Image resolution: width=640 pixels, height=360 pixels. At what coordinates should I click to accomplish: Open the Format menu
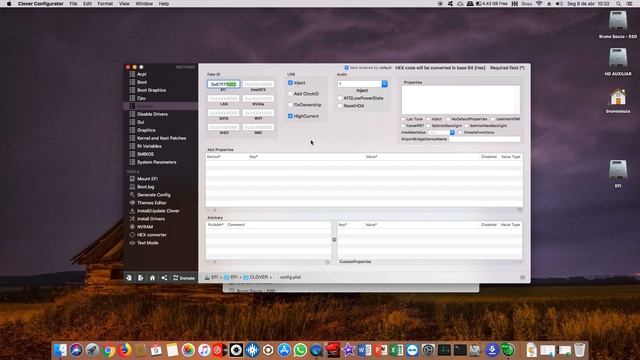105,4
